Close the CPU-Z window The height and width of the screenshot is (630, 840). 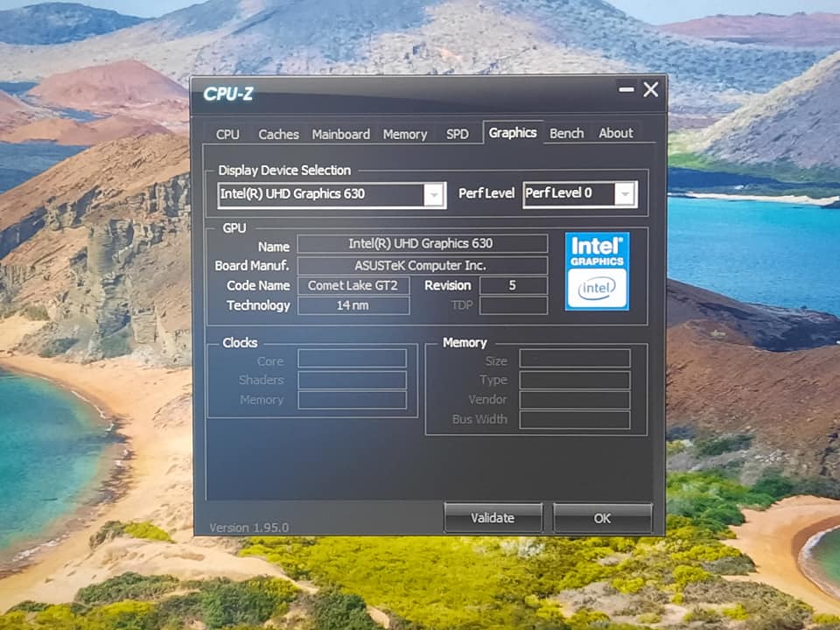(x=651, y=89)
